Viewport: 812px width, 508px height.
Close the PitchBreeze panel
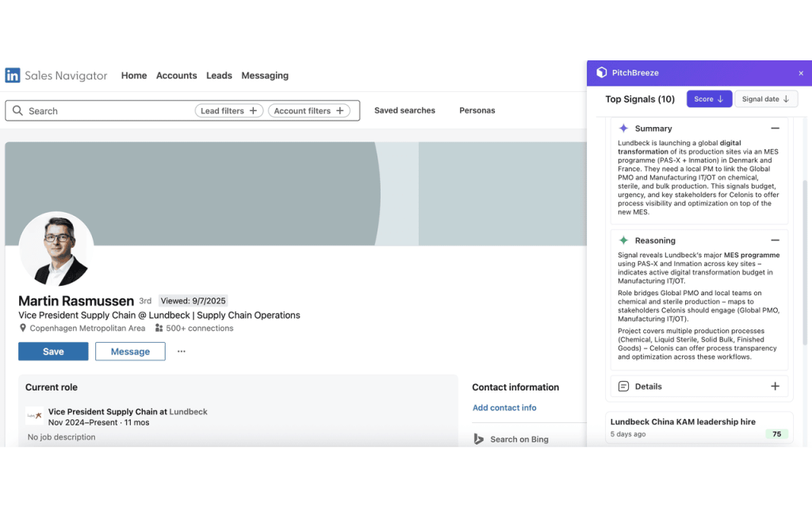pyautogui.click(x=801, y=73)
